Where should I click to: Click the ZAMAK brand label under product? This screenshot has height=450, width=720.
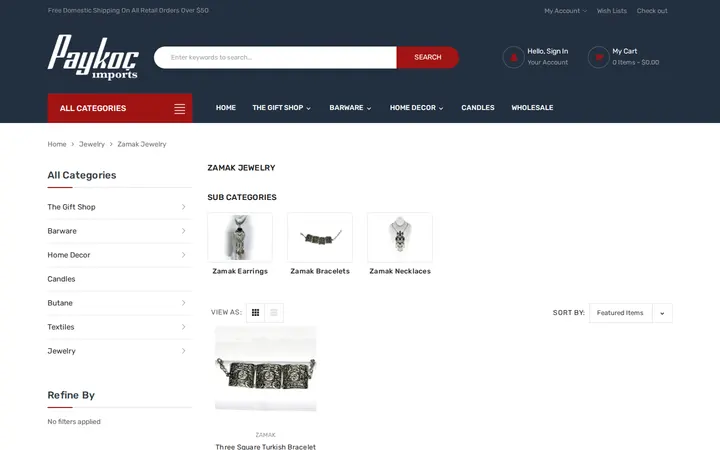(x=265, y=435)
